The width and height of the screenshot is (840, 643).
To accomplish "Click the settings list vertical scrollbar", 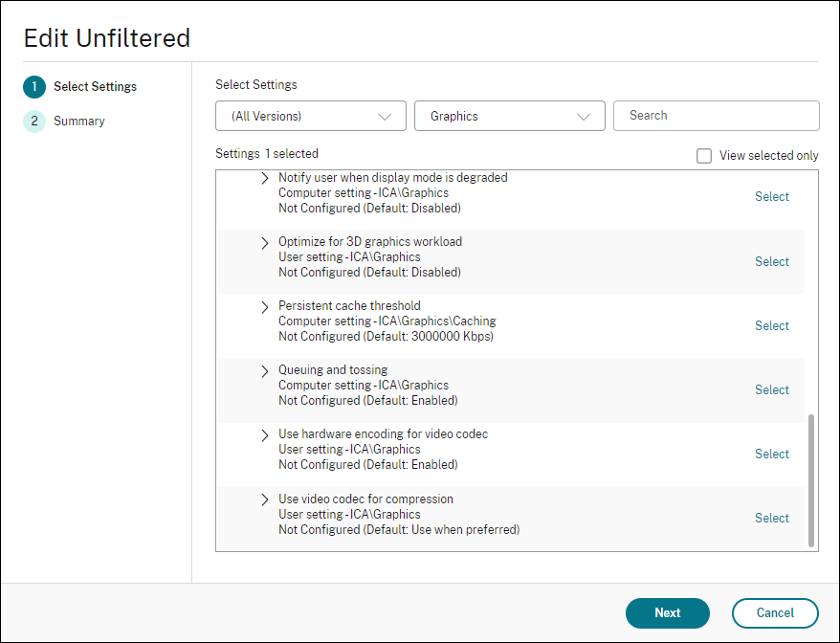I will [812, 479].
